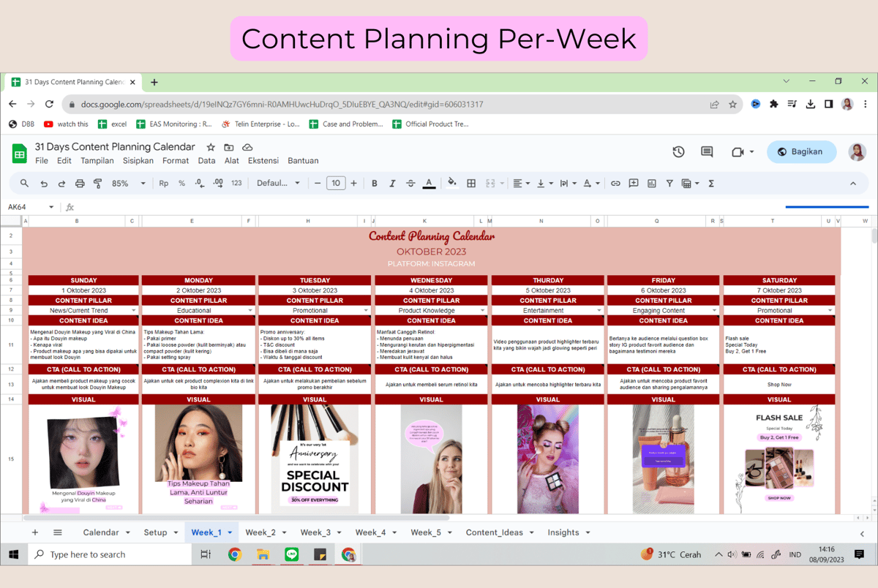
Task: Open the borders tool
Action: point(471,184)
